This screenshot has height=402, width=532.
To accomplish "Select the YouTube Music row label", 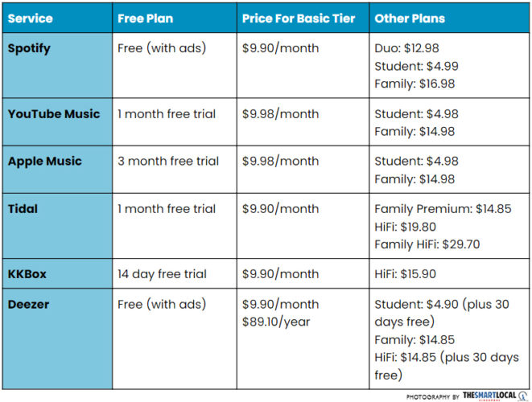I will [x=54, y=114].
